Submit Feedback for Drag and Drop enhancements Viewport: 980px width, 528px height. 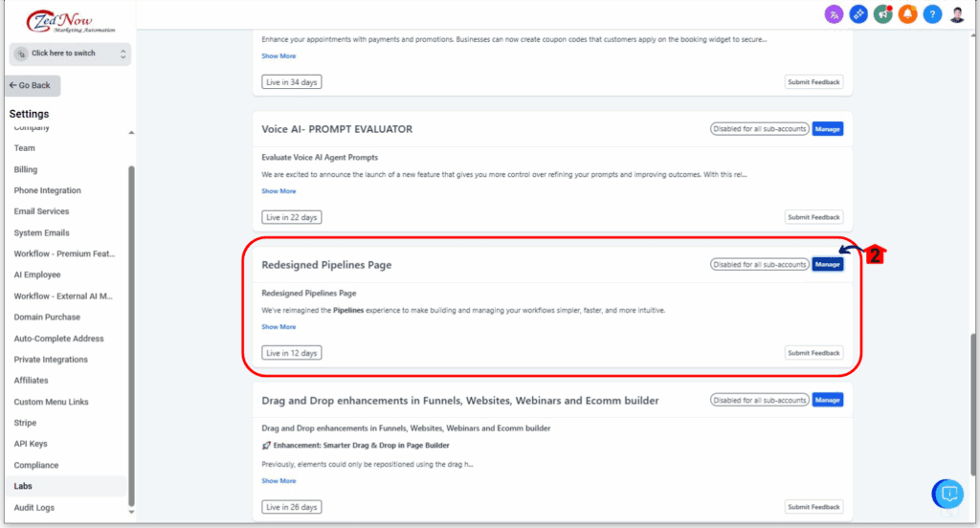coord(813,507)
